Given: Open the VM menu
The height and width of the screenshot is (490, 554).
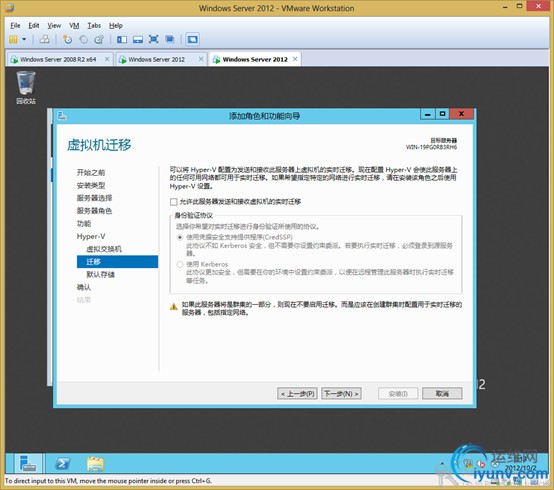Looking at the screenshot, I should (x=74, y=25).
